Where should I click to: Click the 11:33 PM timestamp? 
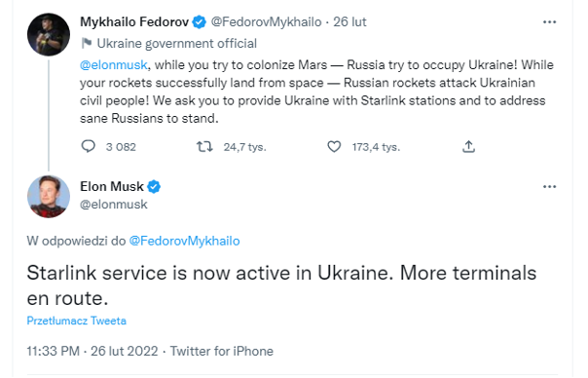click(x=53, y=352)
